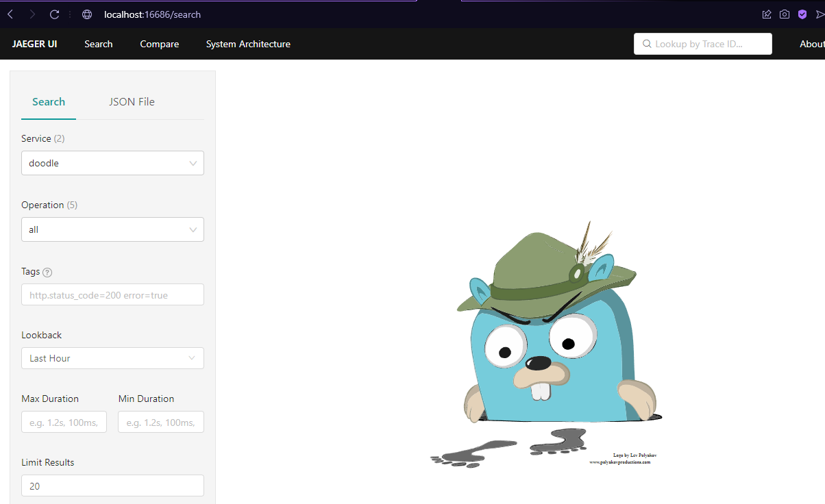Click the Min Duration input field
Screen dimensions: 825x504
pos(161,422)
